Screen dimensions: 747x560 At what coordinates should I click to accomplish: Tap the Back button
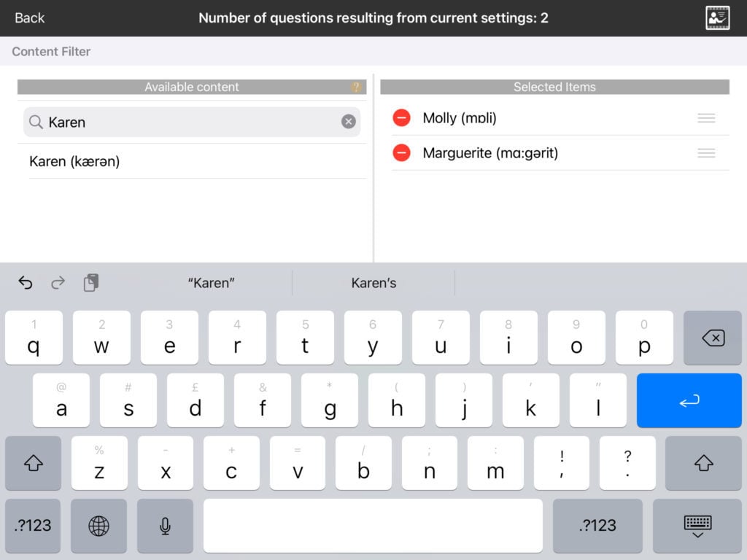click(29, 18)
